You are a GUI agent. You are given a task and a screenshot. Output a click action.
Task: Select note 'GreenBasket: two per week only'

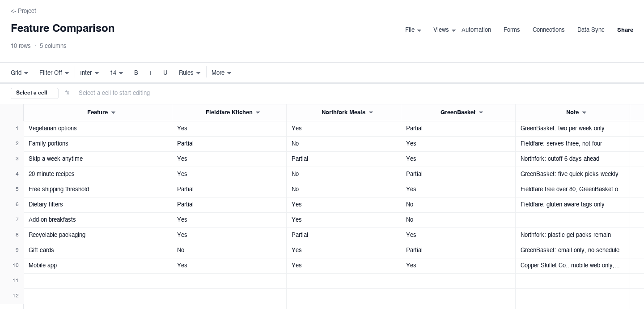click(x=572, y=129)
